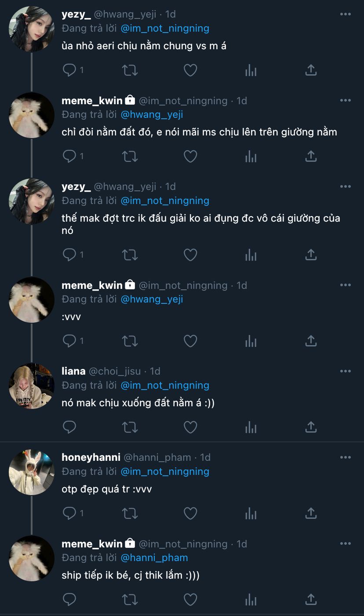The height and width of the screenshot is (616, 364).
Task: Open the yezy_ display name on second yezy_ tweet
Action: click(x=76, y=186)
